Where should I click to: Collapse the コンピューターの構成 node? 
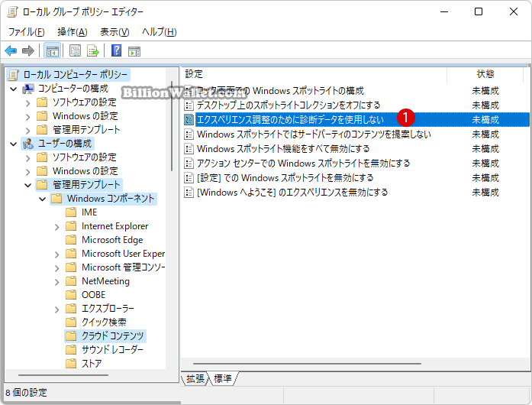14,89
